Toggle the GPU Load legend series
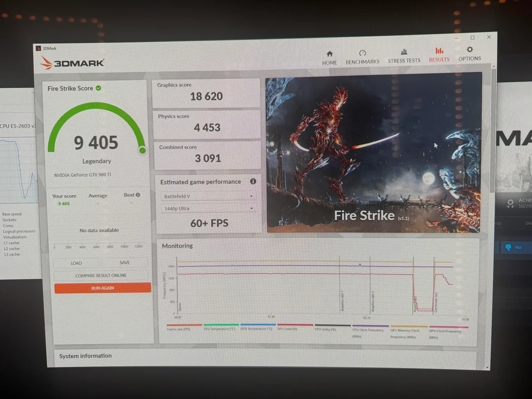This screenshot has height=399, width=532. point(295,327)
